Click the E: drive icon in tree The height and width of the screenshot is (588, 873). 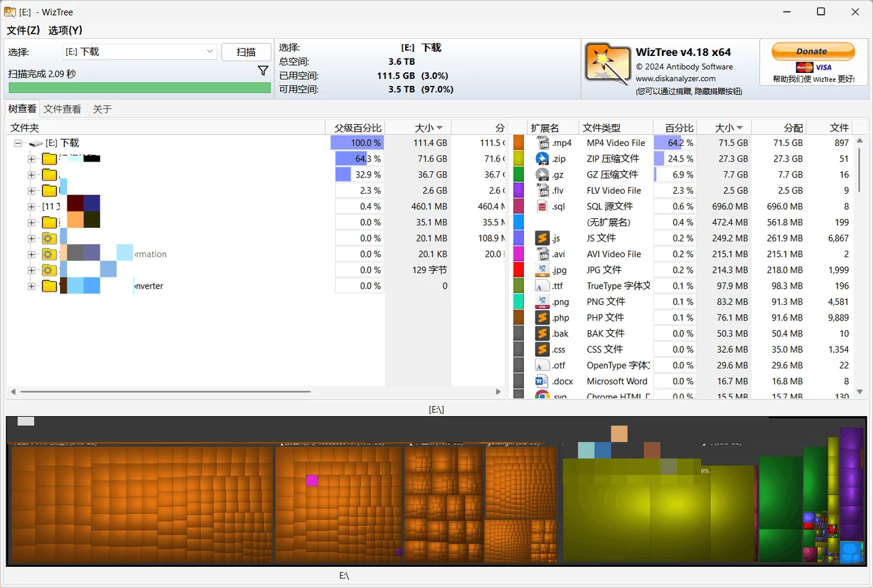click(36, 143)
